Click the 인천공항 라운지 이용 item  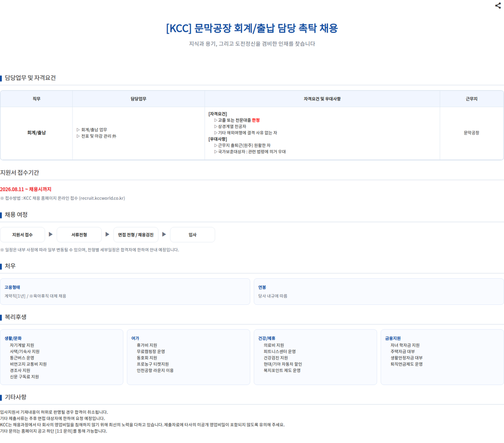click(x=155, y=371)
